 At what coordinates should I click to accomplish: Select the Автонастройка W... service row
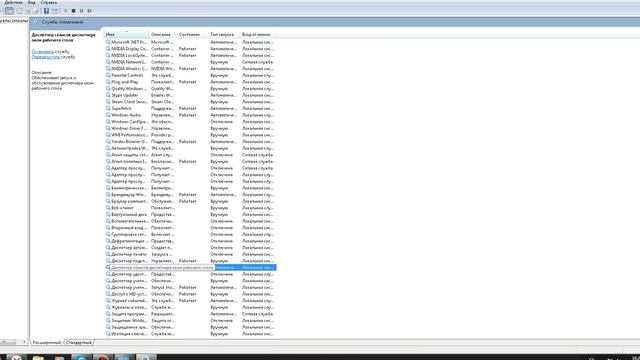(190, 148)
